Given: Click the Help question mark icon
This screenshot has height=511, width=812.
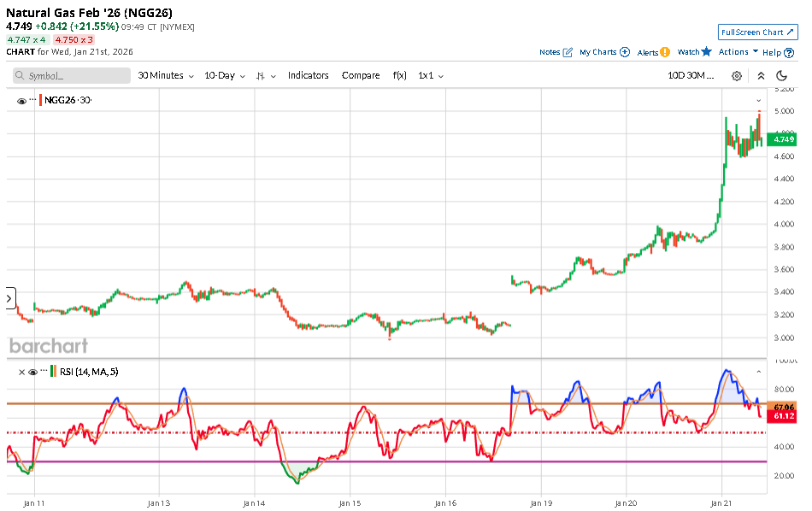Looking at the screenshot, I should 789,52.
